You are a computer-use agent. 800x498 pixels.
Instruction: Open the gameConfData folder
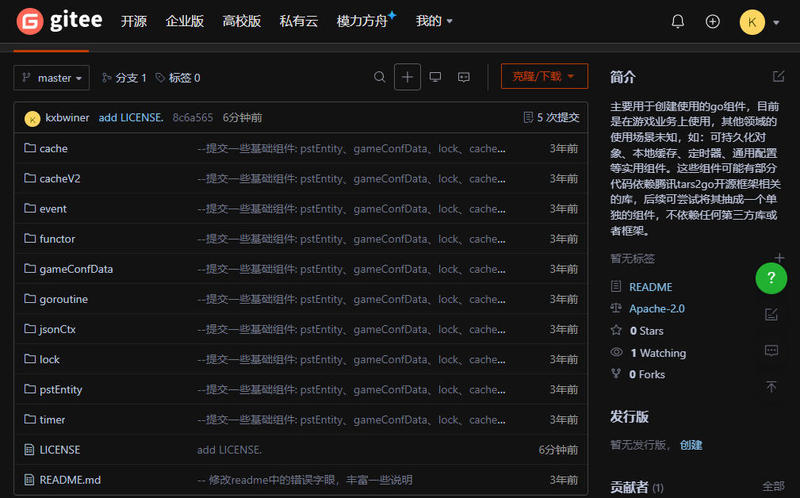coord(76,269)
